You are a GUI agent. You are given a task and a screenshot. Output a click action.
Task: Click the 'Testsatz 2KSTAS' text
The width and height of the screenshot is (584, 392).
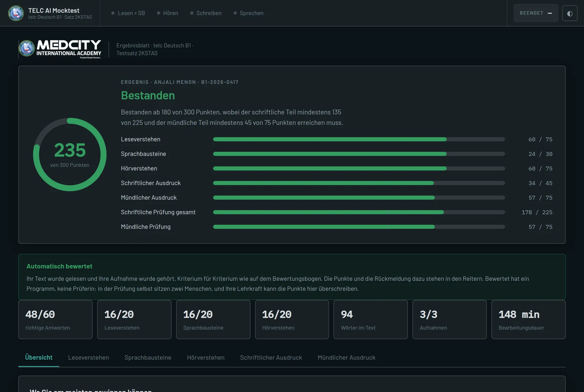point(137,53)
